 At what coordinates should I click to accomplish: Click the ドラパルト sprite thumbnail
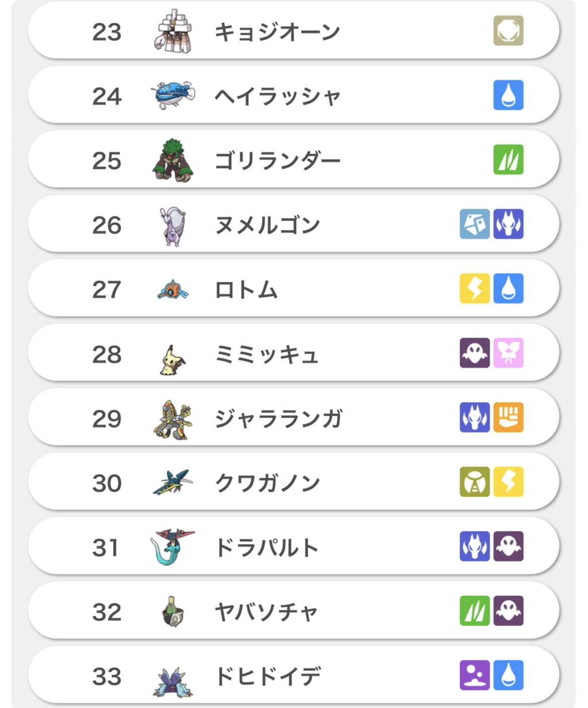pos(173,546)
